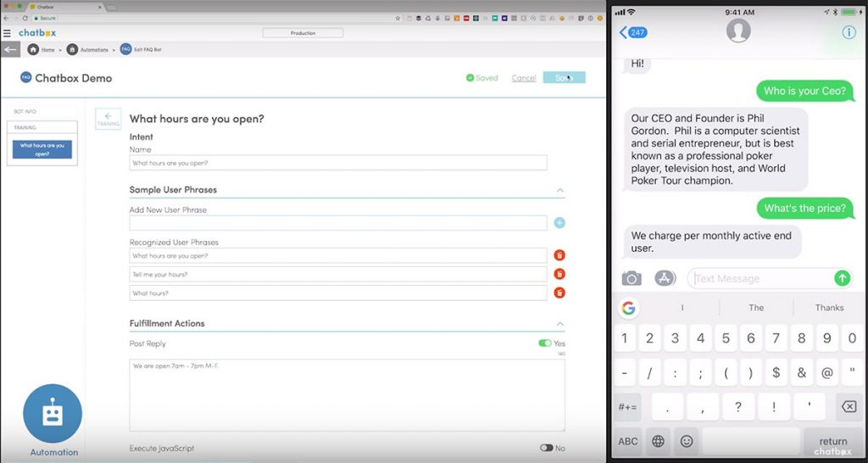This screenshot has width=868, height=463.
Task: Tap the 'The' keyboard suggestion
Action: [x=756, y=308]
